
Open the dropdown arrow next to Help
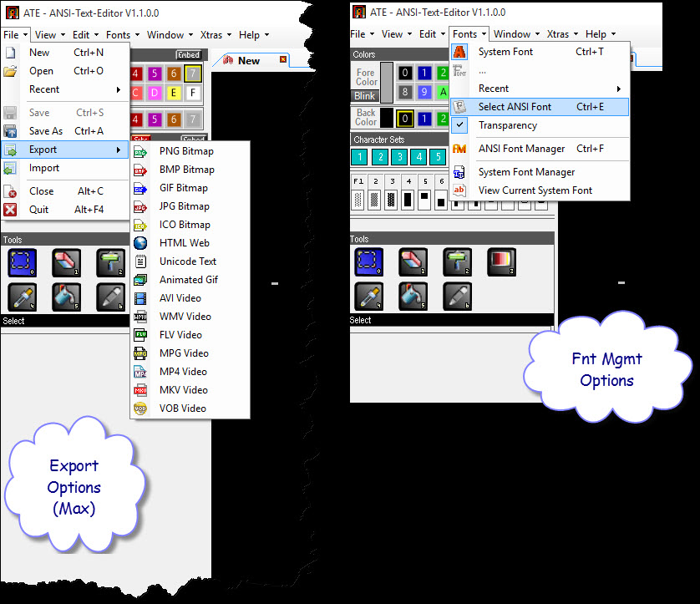point(614,34)
